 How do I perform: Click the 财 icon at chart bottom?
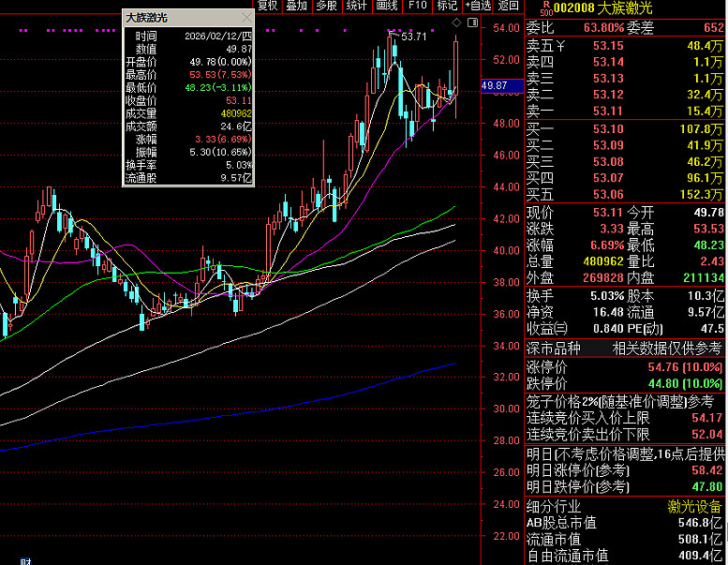25,561
